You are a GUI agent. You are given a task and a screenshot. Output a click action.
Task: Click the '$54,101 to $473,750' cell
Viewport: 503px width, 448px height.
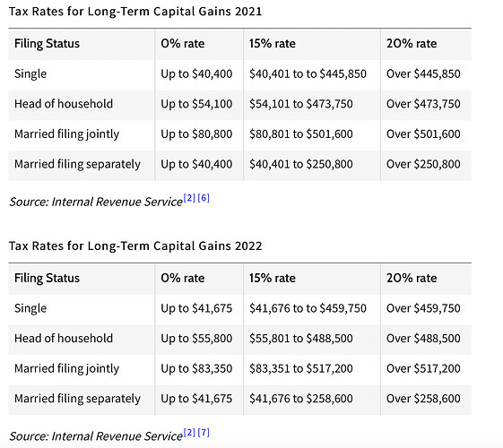tap(301, 104)
